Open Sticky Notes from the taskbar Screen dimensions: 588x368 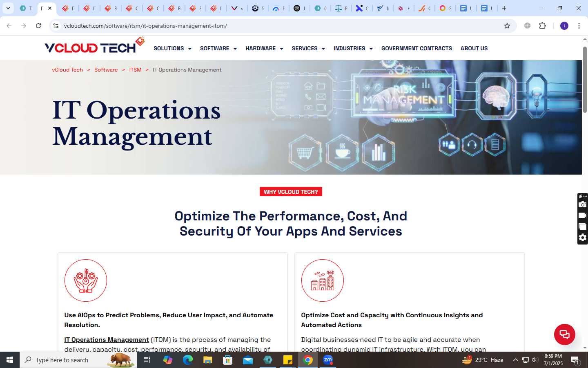tap(288, 360)
